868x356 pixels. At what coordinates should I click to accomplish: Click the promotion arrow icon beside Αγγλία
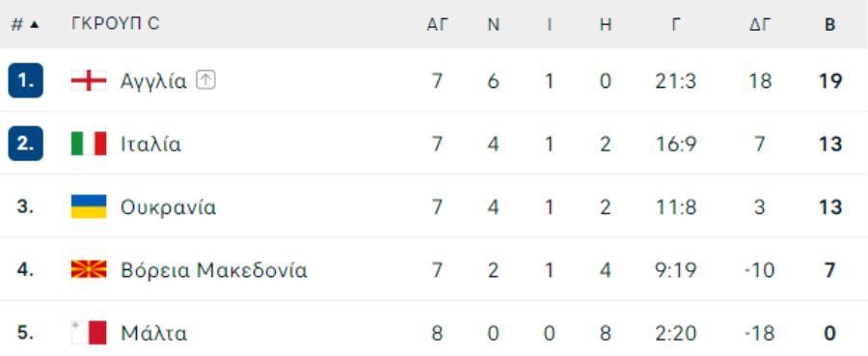tap(206, 81)
